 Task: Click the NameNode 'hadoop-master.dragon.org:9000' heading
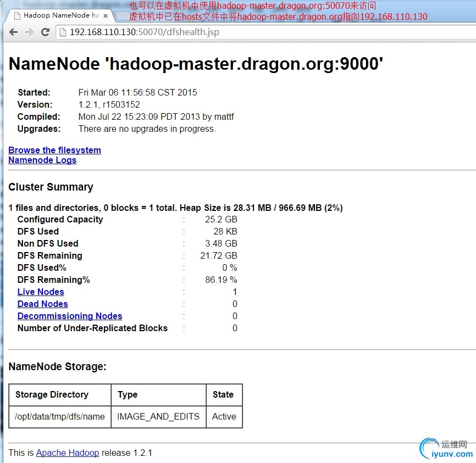click(196, 64)
